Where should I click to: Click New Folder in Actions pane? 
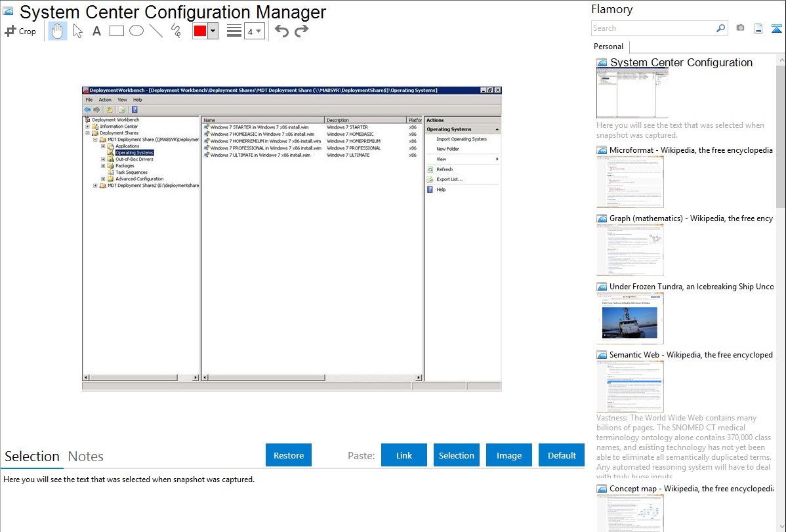[x=447, y=149]
